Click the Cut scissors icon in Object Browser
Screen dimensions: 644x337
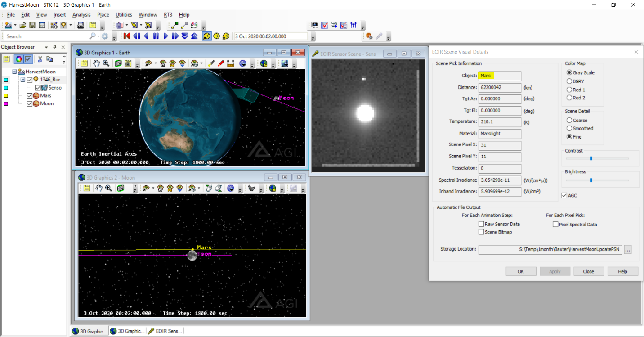[40, 59]
